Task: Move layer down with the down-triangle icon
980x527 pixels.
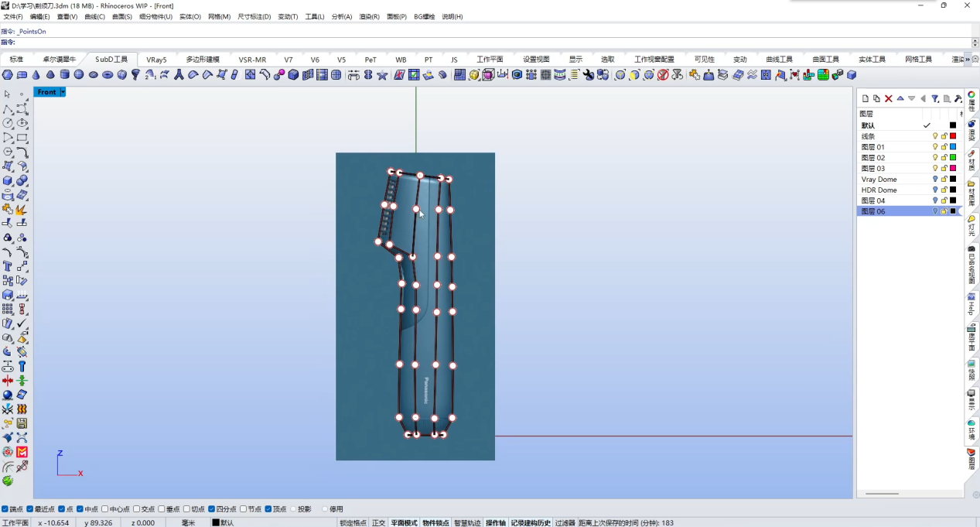Action: click(x=912, y=98)
